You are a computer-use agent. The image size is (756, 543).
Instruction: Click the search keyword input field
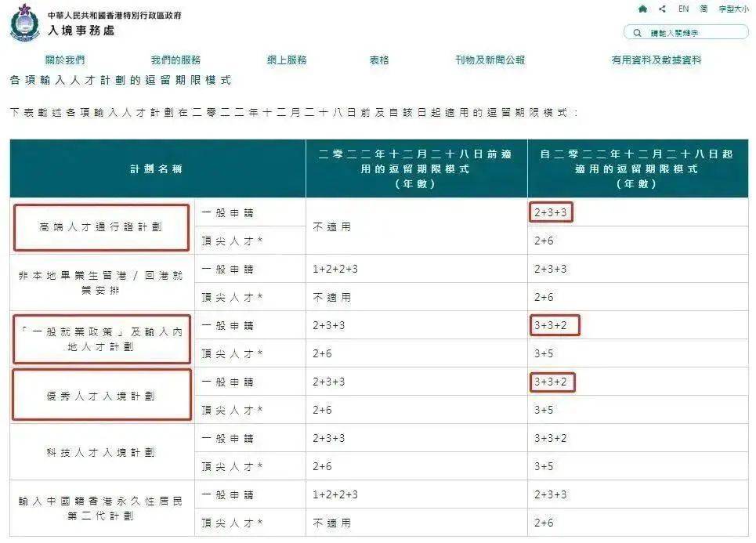[x=689, y=32]
